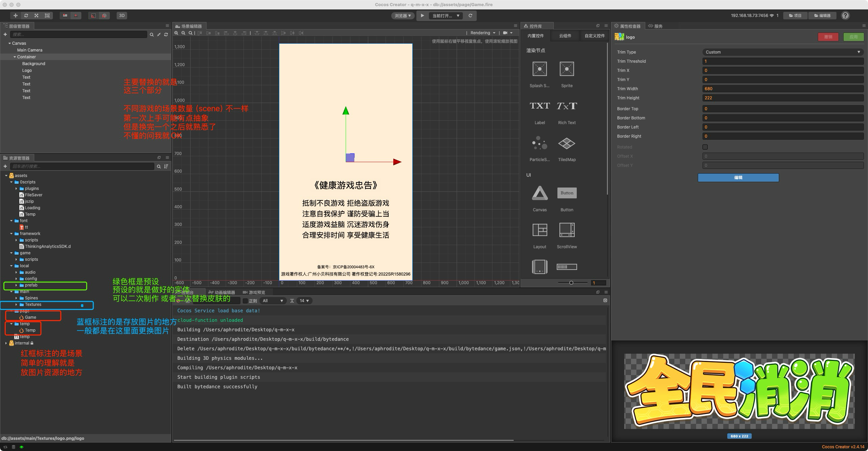This screenshot has height=451, width=868.
Task: Toggle the 3D view mode button
Action: click(122, 16)
